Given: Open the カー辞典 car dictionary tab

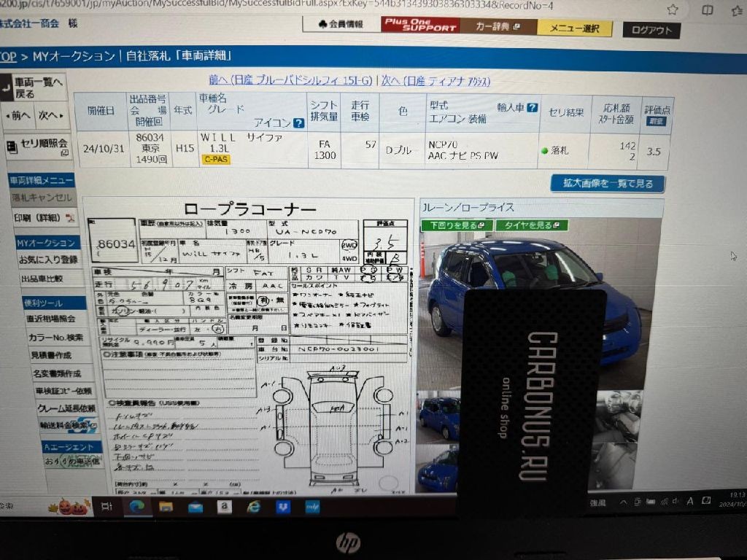Looking at the screenshot, I should click(498, 27).
